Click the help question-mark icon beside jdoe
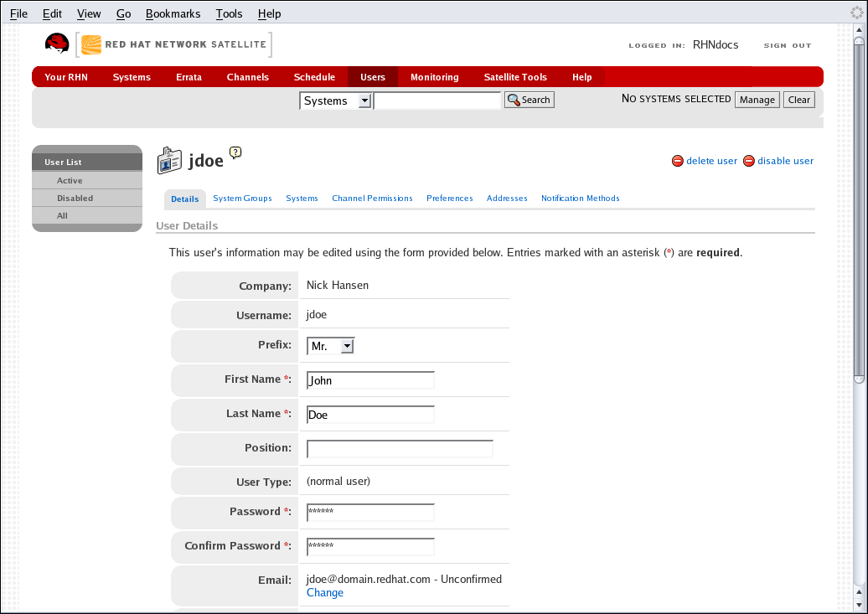The width and height of the screenshot is (868, 614). point(235,152)
